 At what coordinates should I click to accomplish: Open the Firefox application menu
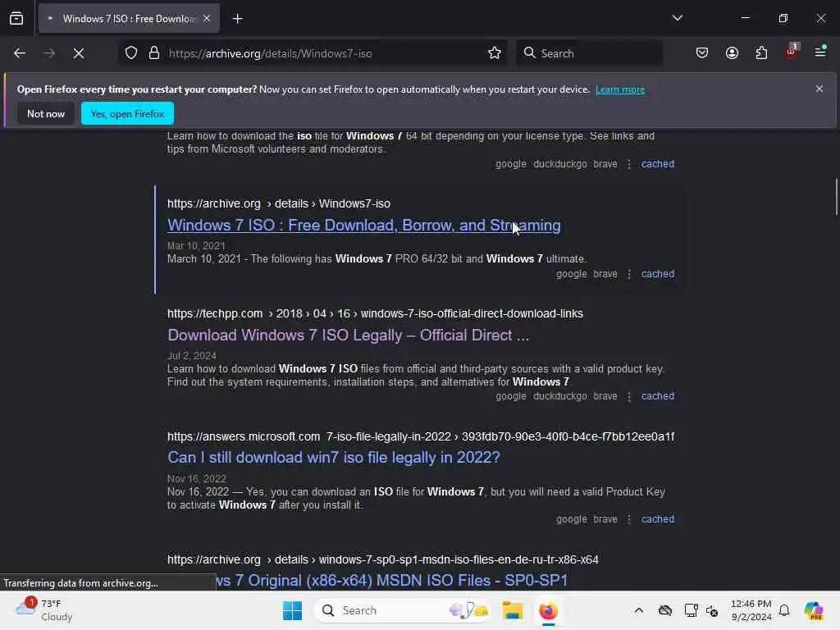820,52
